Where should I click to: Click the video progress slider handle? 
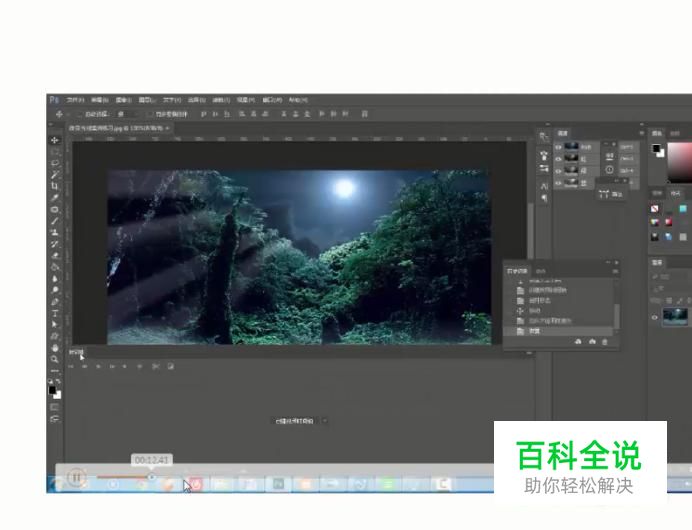tap(152, 477)
